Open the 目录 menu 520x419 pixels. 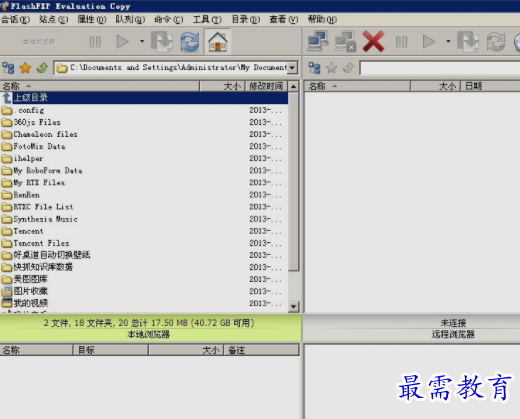(x=246, y=19)
